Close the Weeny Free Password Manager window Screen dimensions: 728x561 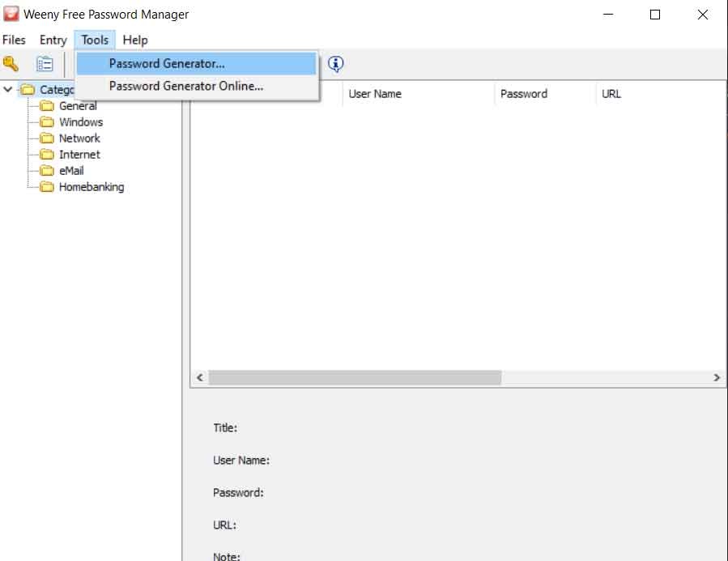[702, 15]
